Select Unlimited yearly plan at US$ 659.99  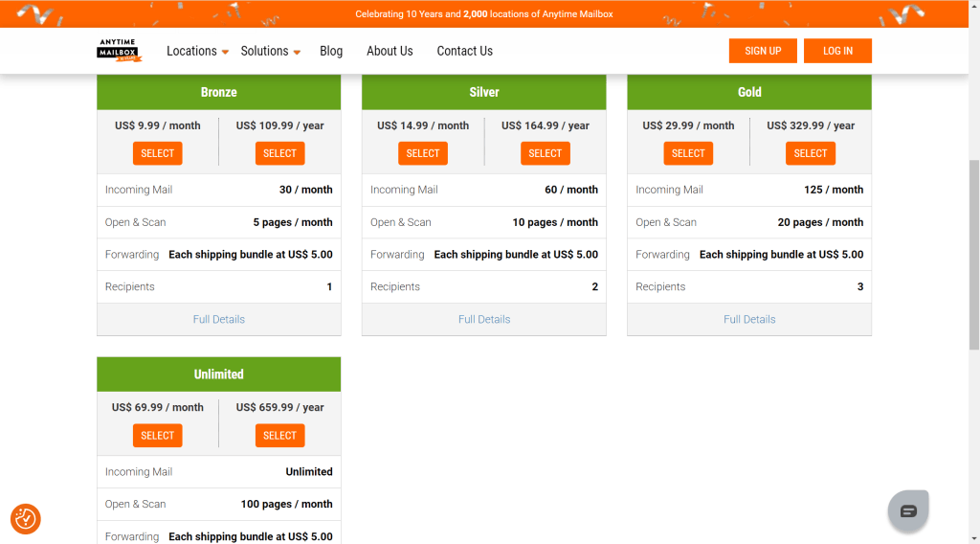coord(280,435)
